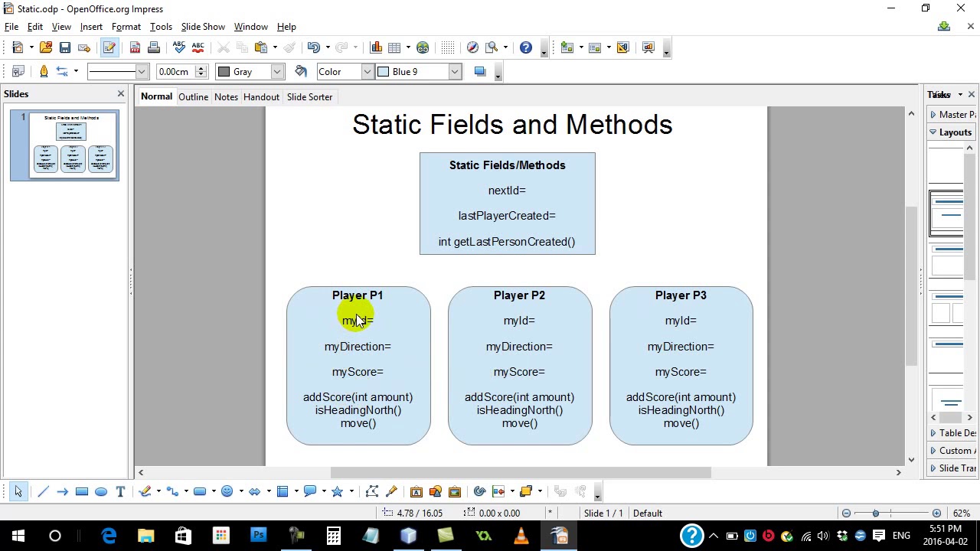Export directly as PDF

coord(135,47)
